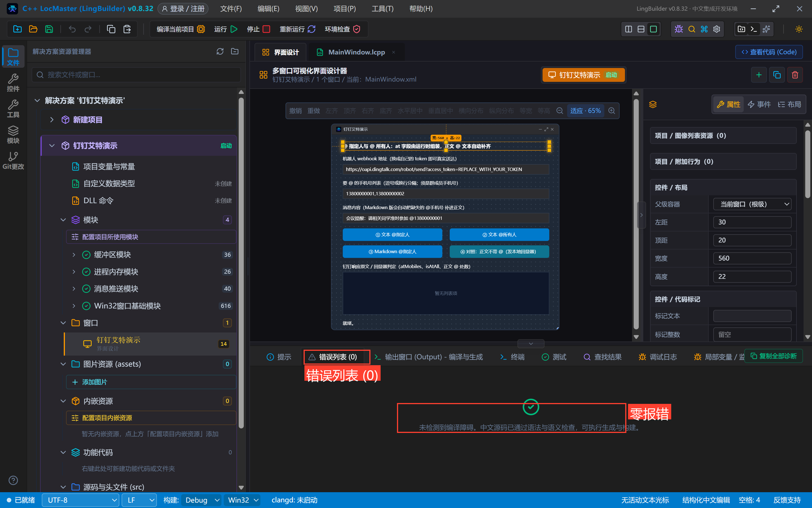The image size is (812, 508).
Task: Open the Git更改 sidebar panel
Action: [x=13, y=160]
